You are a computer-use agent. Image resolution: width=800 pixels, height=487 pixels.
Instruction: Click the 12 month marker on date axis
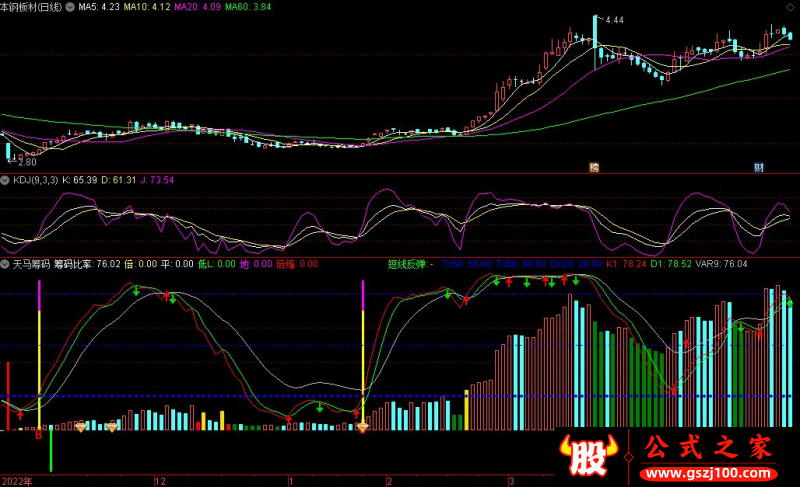pyautogui.click(x=160, y=481)
